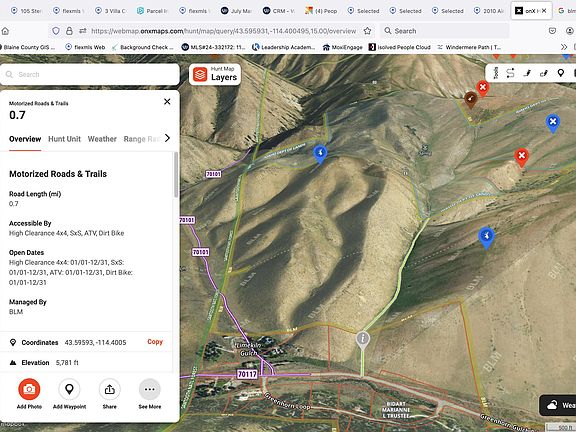This screenshot has width=576, height=432.
Task: Select the red X marker next to the brown waypoint
Action: (x=483, y=88)
